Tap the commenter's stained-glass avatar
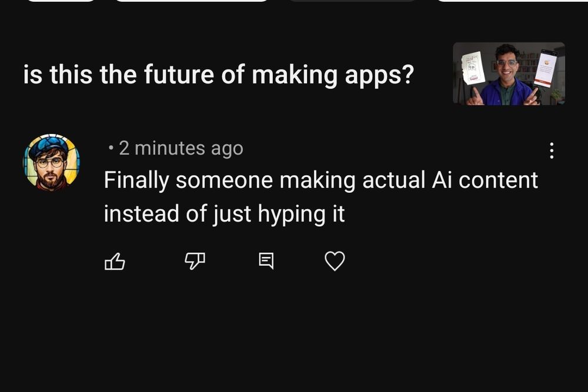The width and height of the screenshot is (588, 392). (51, 162)
